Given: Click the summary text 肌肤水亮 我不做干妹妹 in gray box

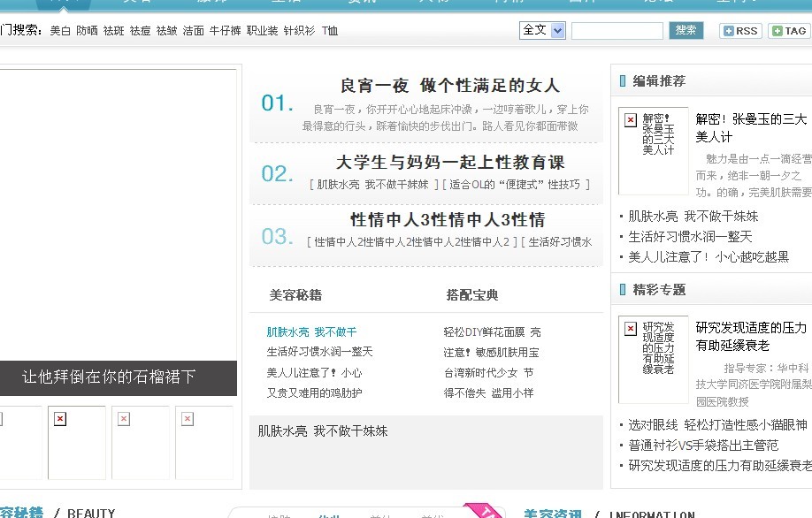Looking at the screenshot, I should 323,431.
